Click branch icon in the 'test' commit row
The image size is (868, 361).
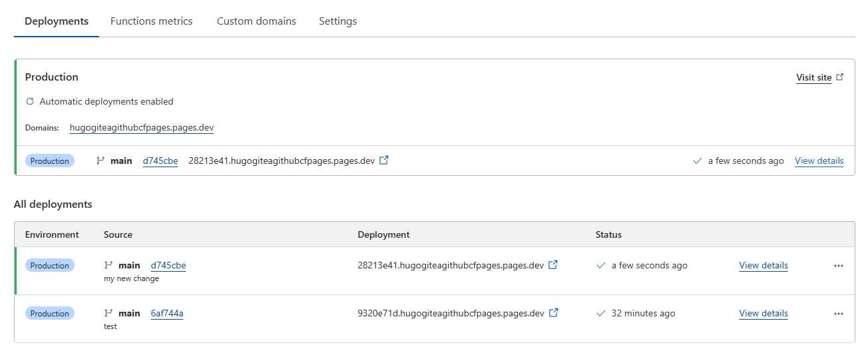point(108,313)
